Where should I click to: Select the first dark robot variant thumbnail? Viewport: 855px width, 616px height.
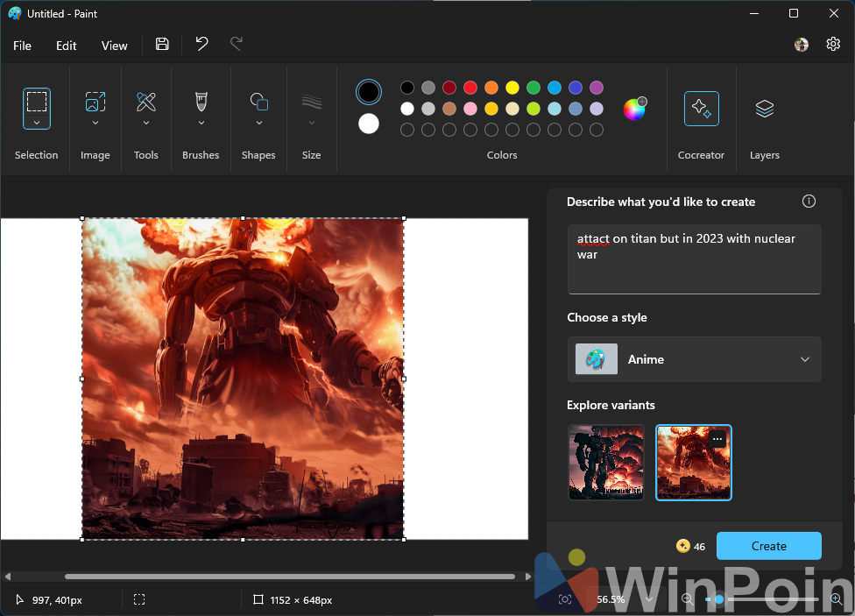point(605,462)
